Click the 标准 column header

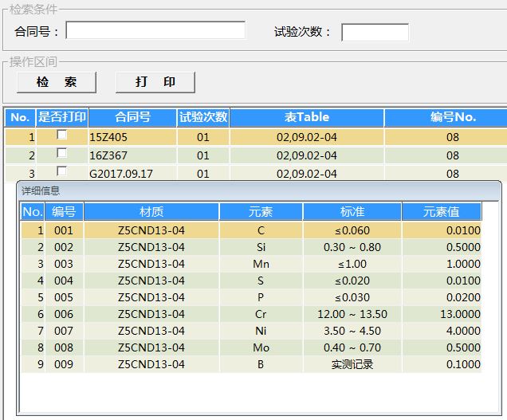click(x=352, y=212)
